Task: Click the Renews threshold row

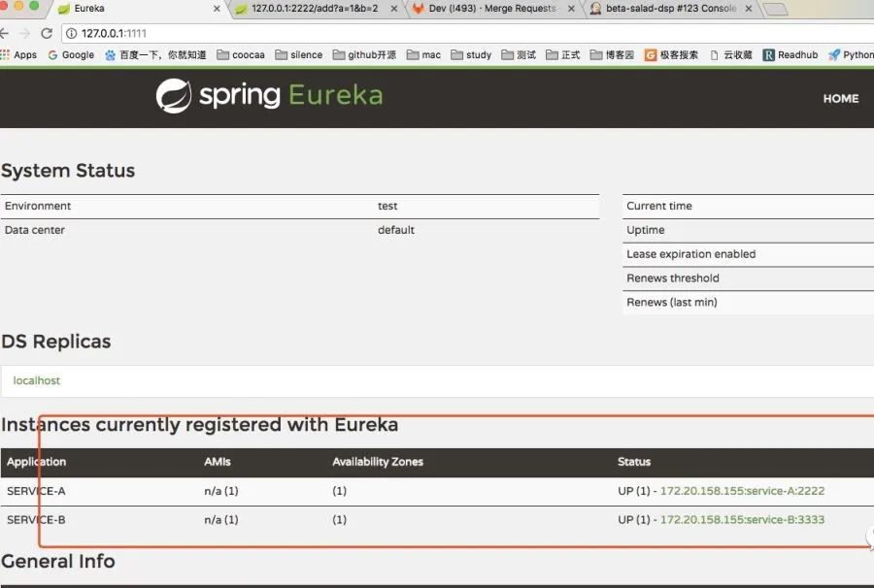Action: pos(748,278)
